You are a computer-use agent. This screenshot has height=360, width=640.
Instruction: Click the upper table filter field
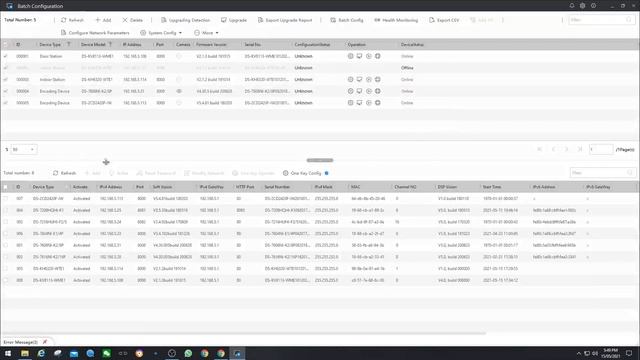click(601, 20)
